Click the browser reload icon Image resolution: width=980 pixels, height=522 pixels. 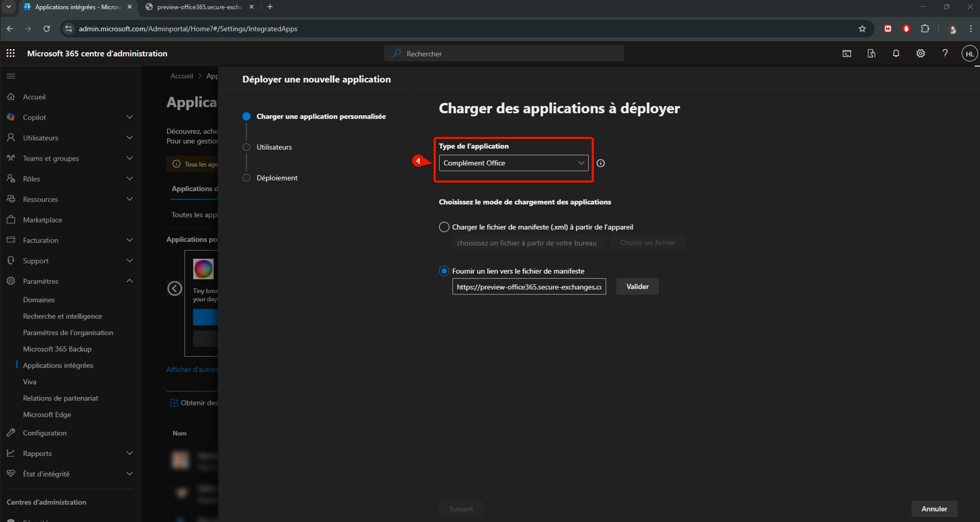tap(47, 29)
